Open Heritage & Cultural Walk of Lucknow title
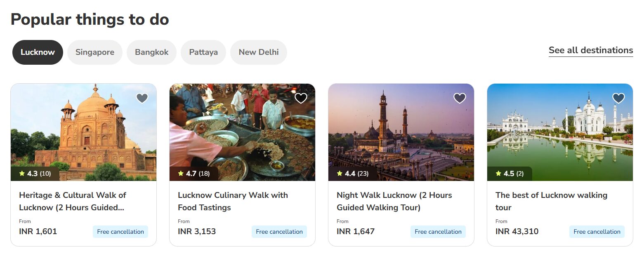 tap(73, 201)
